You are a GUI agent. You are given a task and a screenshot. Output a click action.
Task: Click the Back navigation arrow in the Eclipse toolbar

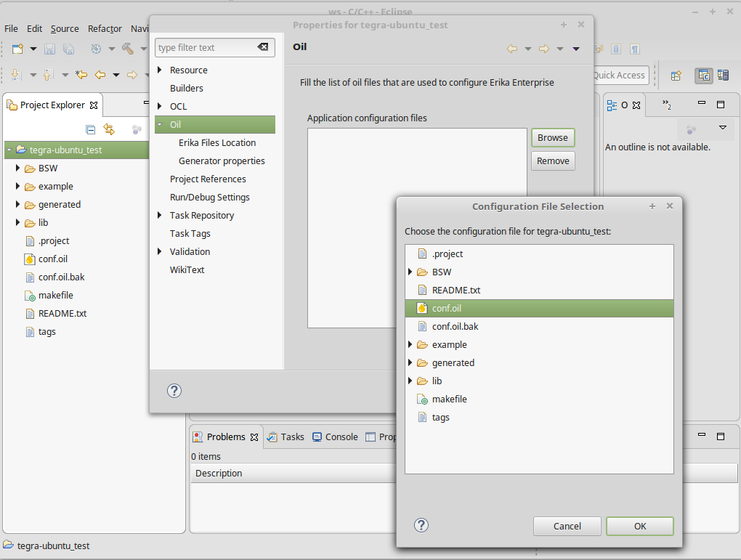[100, 75]
